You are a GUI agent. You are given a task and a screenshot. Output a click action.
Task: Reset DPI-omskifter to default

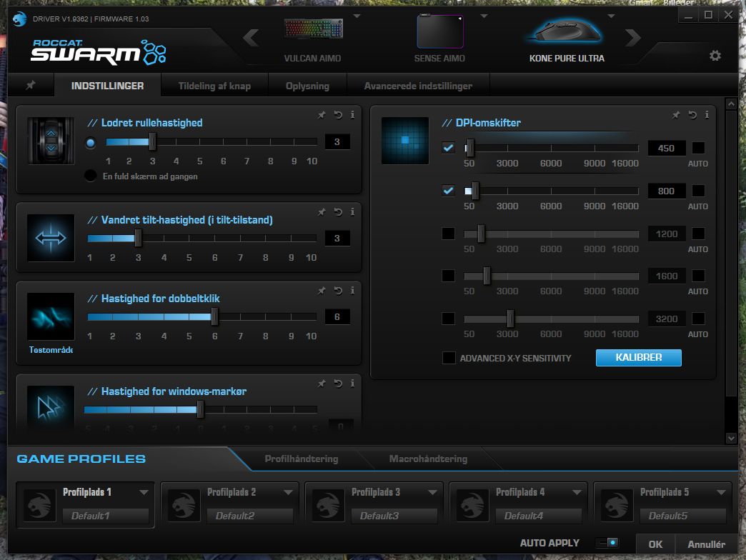coord(692,115)
